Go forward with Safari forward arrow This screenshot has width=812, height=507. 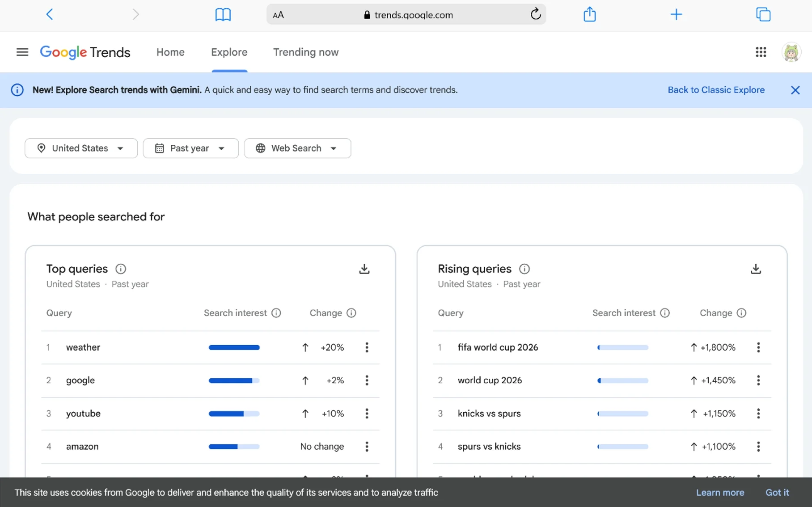(136, 15)
